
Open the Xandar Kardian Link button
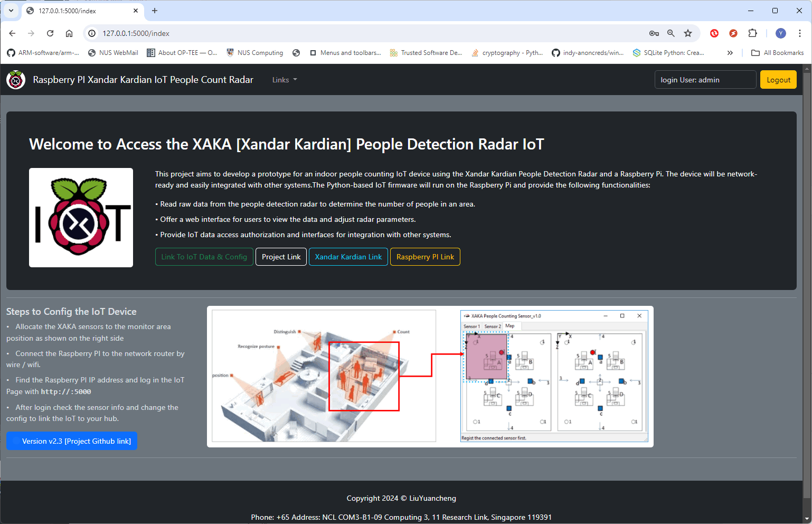coord(348,257)
